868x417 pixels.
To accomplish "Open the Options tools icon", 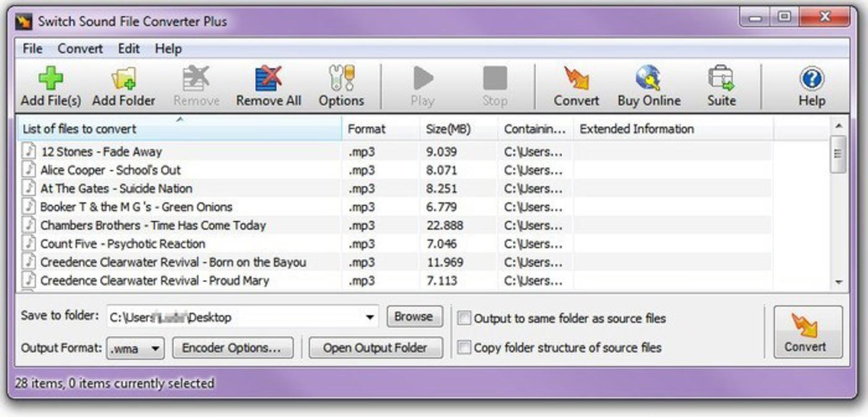I will click(341, 78).
